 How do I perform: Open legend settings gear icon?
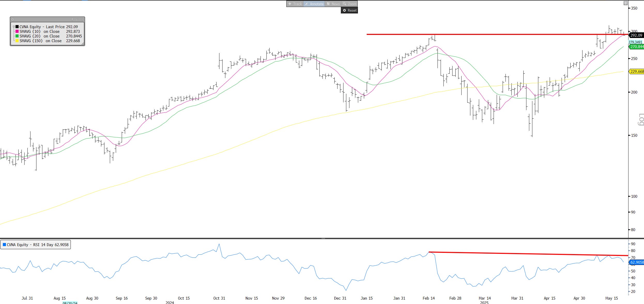point(13,19)
